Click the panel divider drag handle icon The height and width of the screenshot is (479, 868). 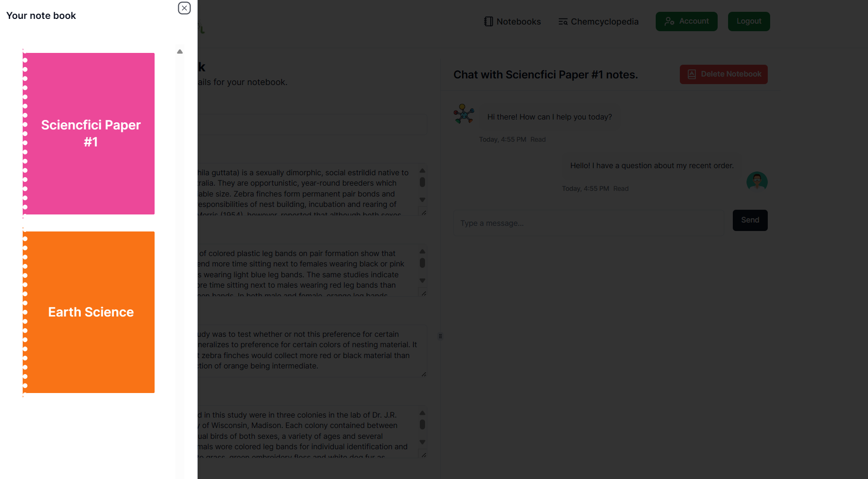[x=440, y=336]
